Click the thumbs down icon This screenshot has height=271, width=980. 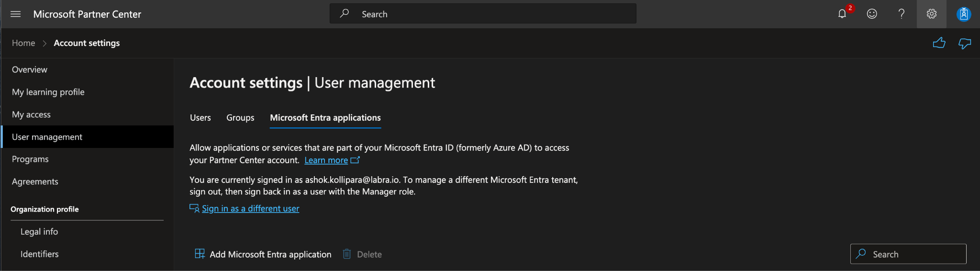(965, 44)
